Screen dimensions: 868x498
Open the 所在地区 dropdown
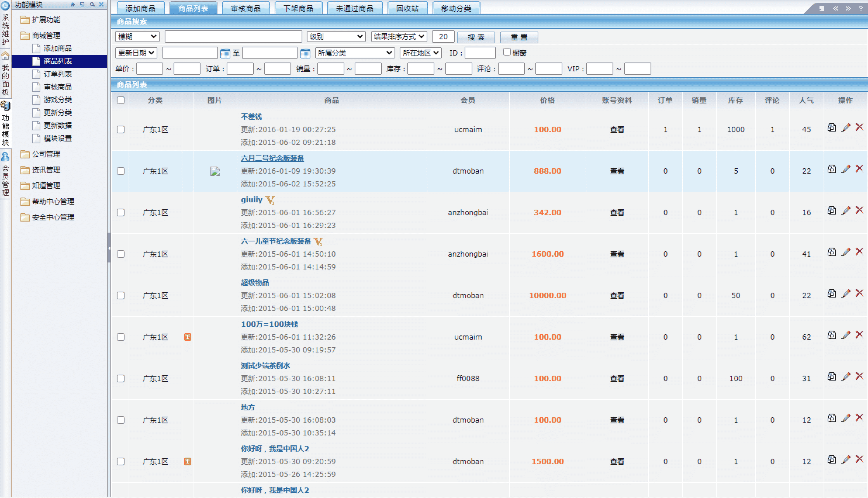421,53
